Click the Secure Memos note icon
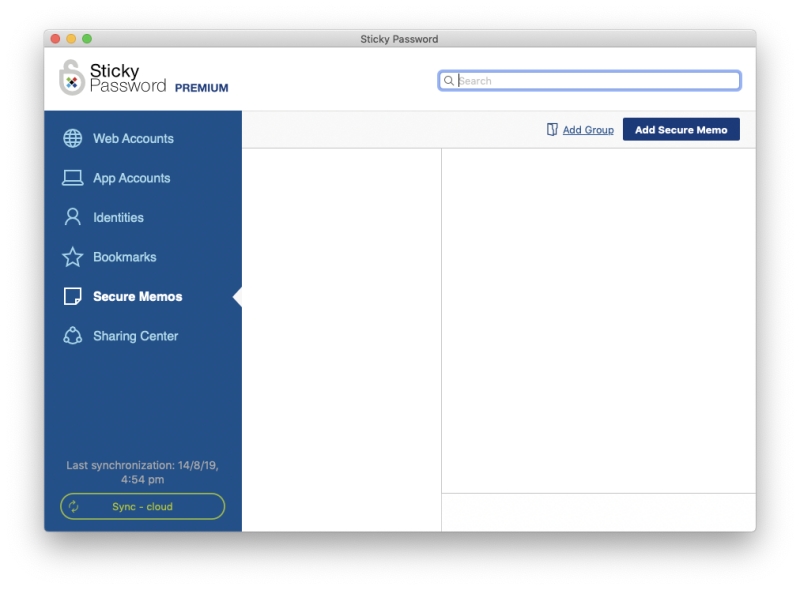 pos(72,296)
